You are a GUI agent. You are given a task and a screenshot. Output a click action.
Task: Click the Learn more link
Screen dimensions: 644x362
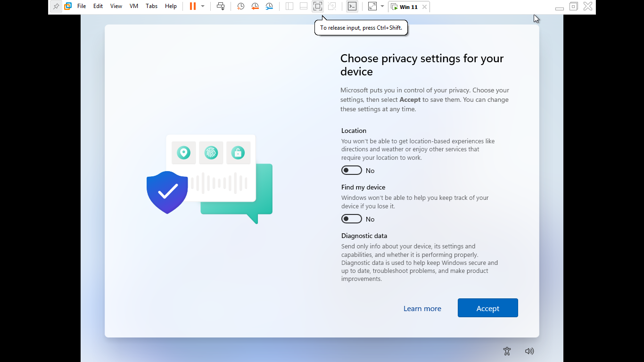click(422, 308)
